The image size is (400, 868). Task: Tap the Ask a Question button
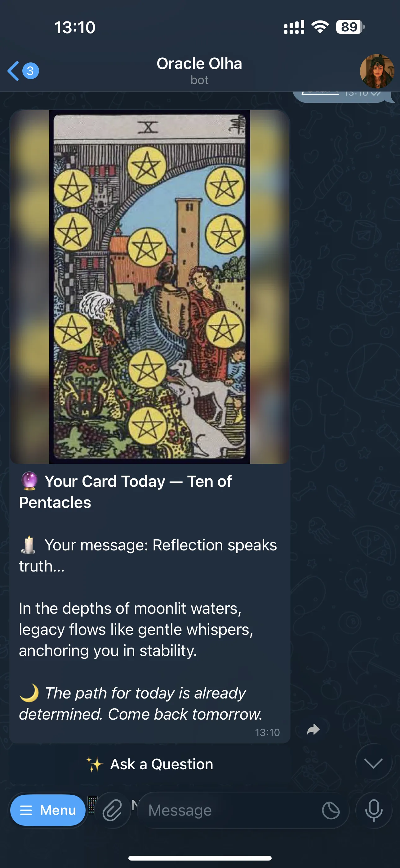coord(150,764)
